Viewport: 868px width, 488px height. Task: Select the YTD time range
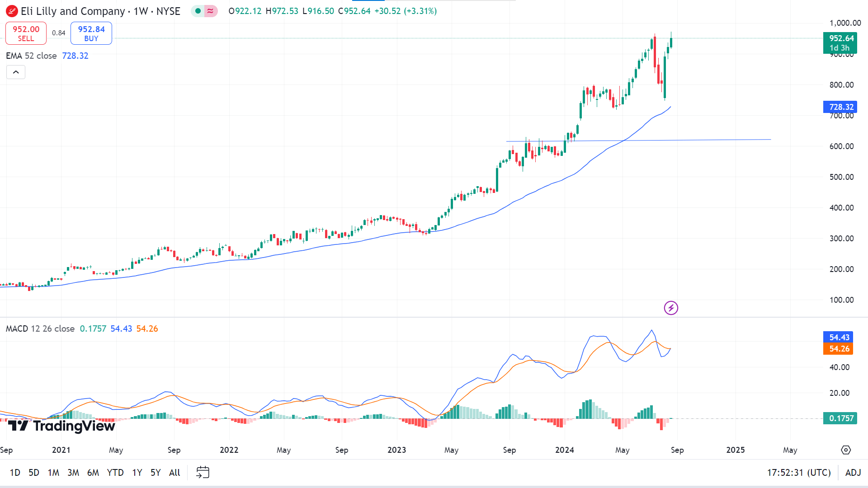[115, 473]
